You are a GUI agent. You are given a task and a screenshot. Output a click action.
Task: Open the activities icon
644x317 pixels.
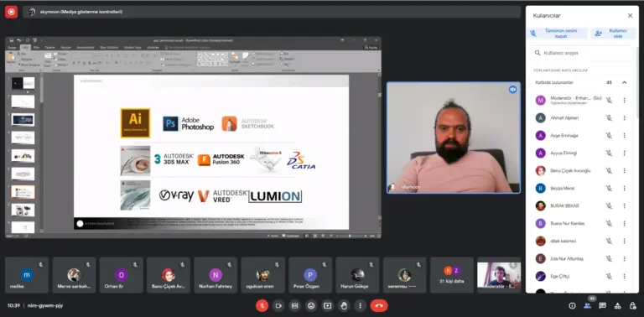coord(617,305)
